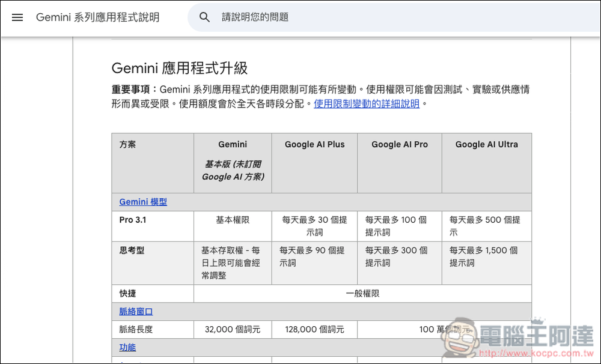This screenshot has width=601, height=364.
Task: Click the Gemini 系列應用程式說明 title
Action: point(97,17)
